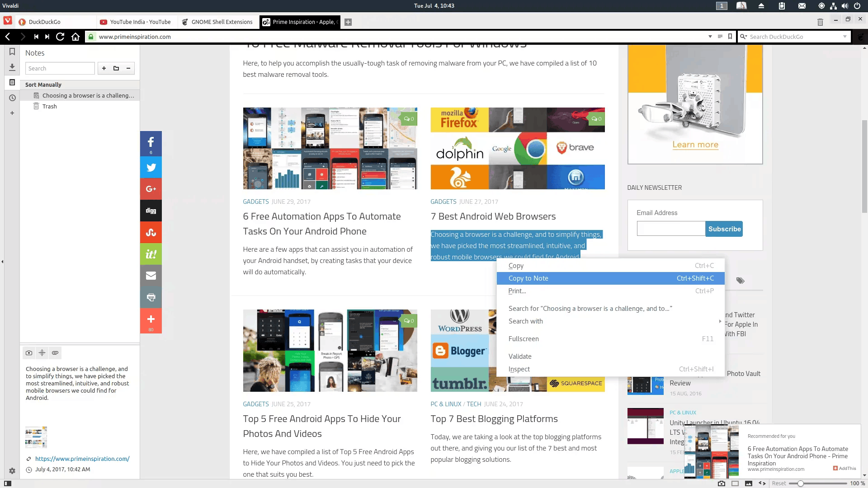Choose Print... from context menu
The image size is (868, 488).
point(610,291)
